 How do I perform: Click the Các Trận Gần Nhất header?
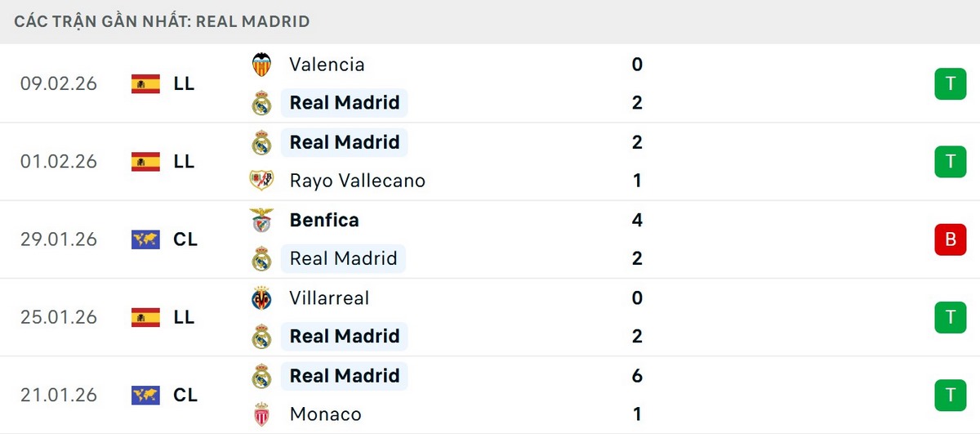(x=162, y=21)
